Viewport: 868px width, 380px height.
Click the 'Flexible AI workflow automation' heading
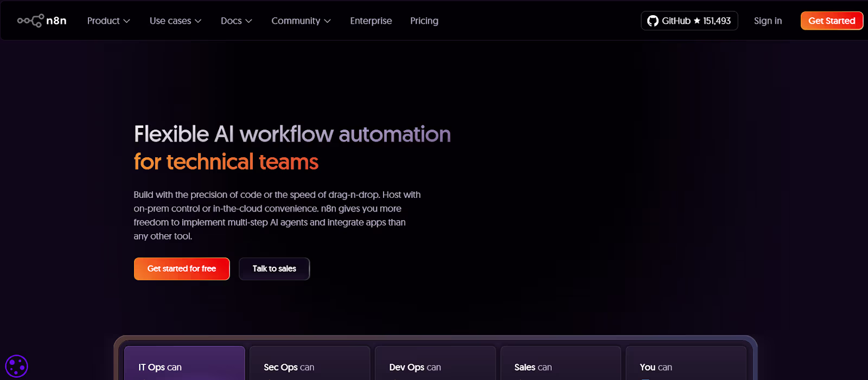[x=292, y=134]
